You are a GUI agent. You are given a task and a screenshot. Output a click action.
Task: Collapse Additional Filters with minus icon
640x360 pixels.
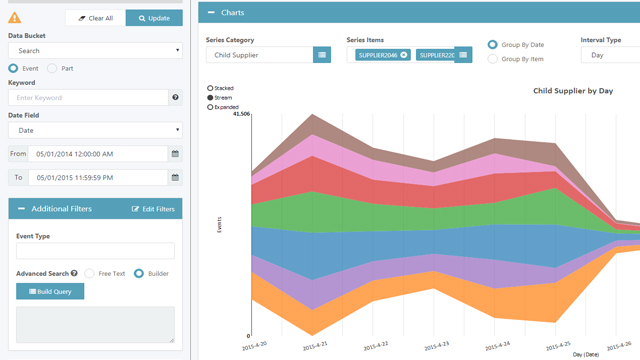pos(21,209)
